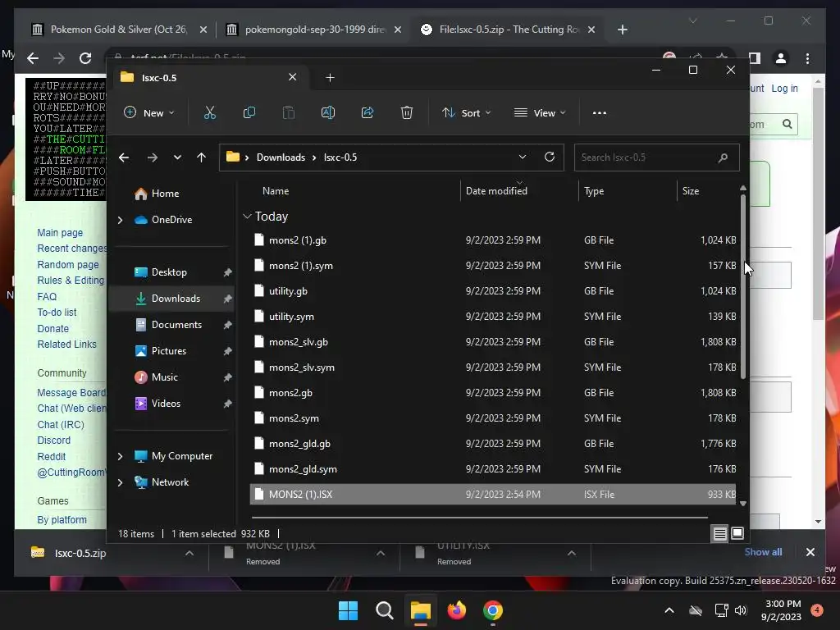Open Main page wiki link
Image resolution: width=840 pixels, height=630 pixels.
click(x=60, y=232)
